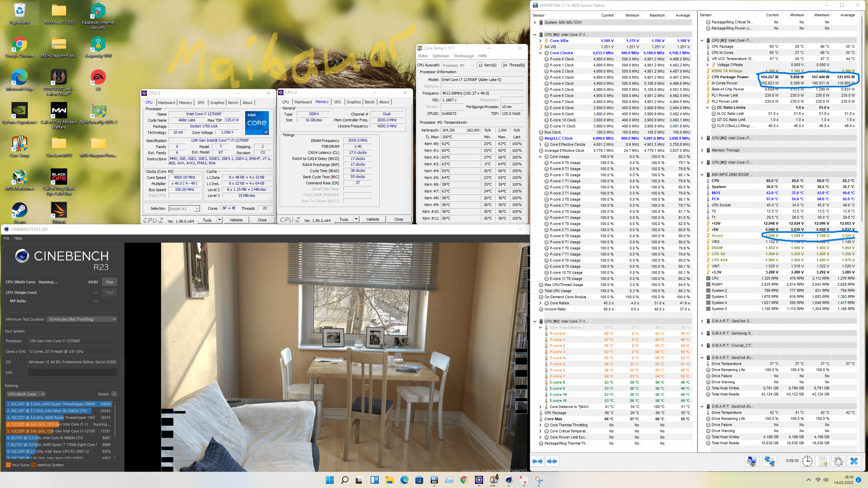Viewport: 868px width, 488px height.
Task: Open Microsoft Store from taskbar
Action: coord(419,480)
